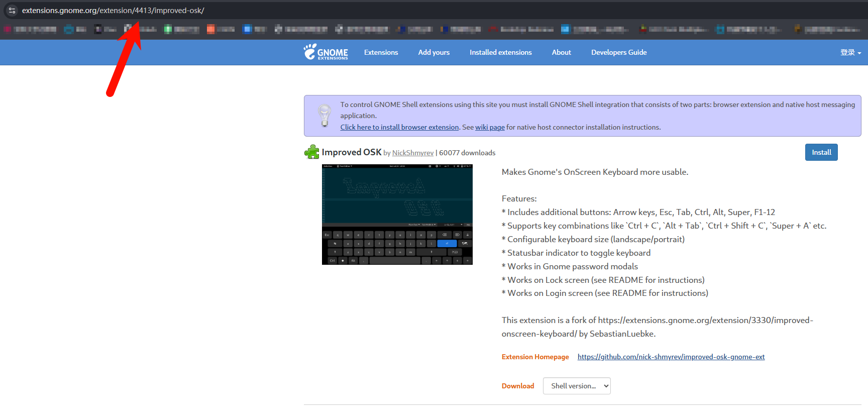Click the 'Works on Lock screen' line
The width and height of the screenshot is (868, 416).
(603, 280)
